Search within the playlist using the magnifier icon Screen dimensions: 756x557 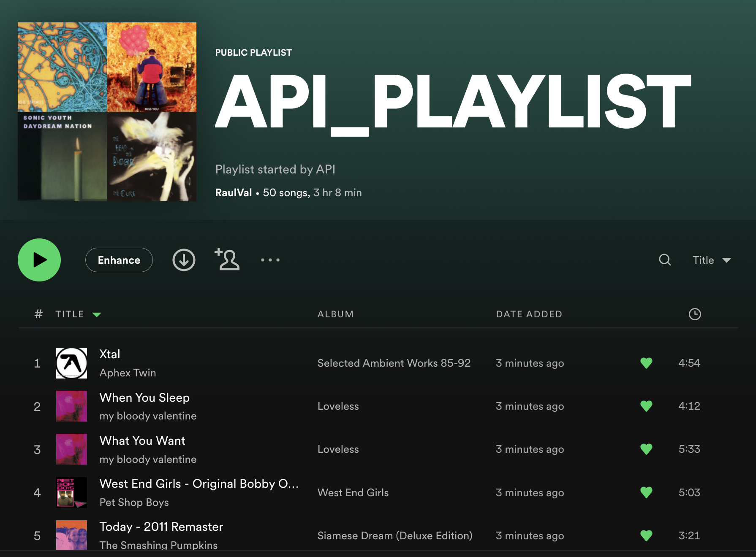tap(665, 260)
